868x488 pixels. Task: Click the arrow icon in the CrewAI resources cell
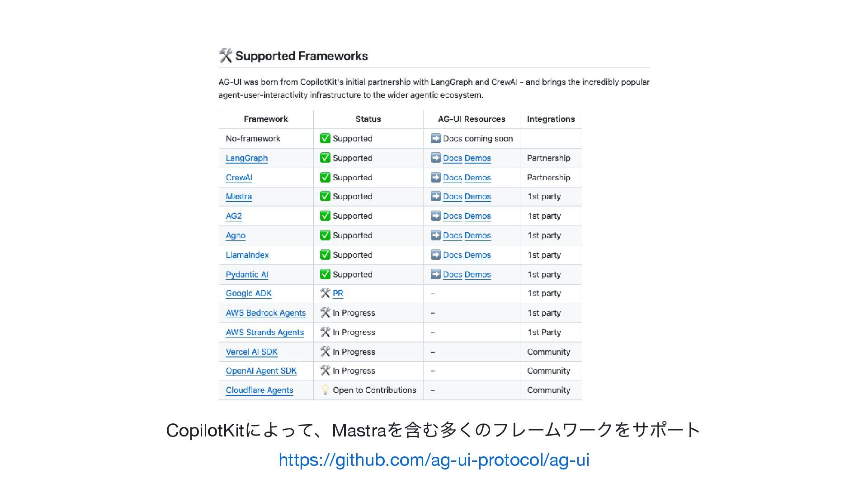(x=436, y=177)
